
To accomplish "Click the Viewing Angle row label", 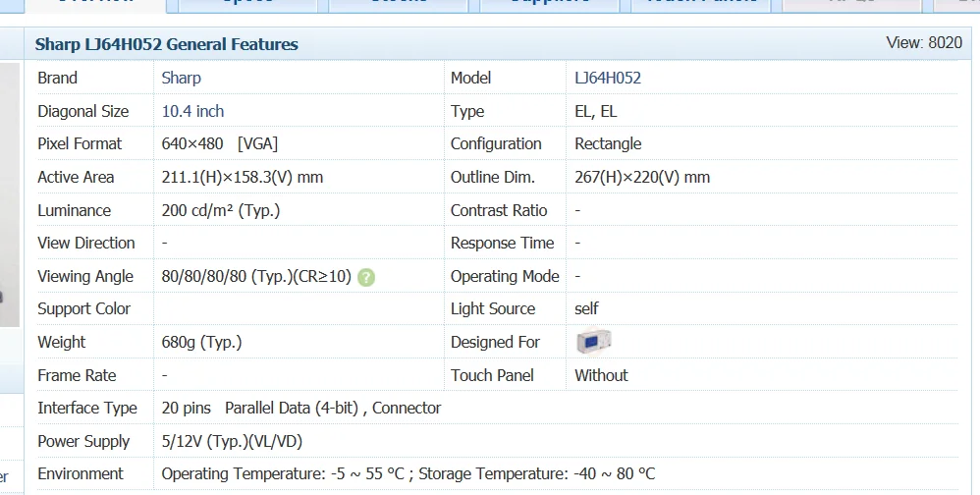I will tap(85, 276).
